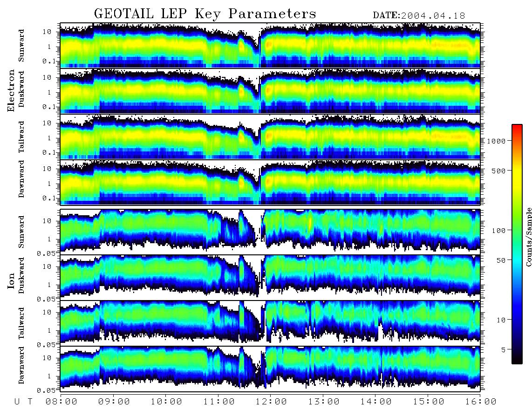Click the Ion Tailward spectrogram panel
This screenshot has width=532, height=410.
270,323
